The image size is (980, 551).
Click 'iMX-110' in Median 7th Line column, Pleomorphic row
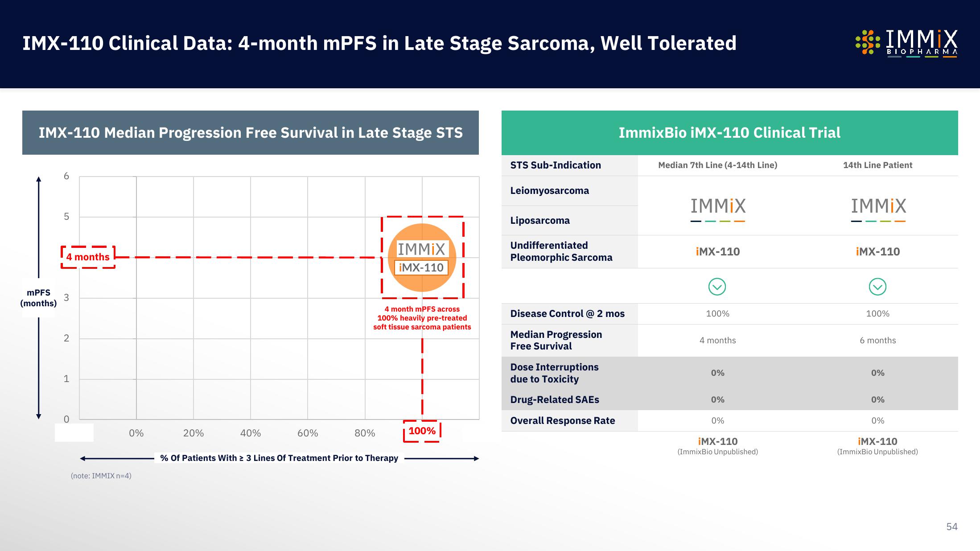click(717, 251)
